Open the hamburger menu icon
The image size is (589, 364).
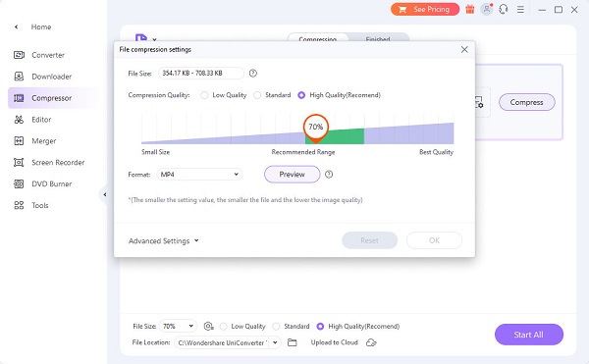520,10
